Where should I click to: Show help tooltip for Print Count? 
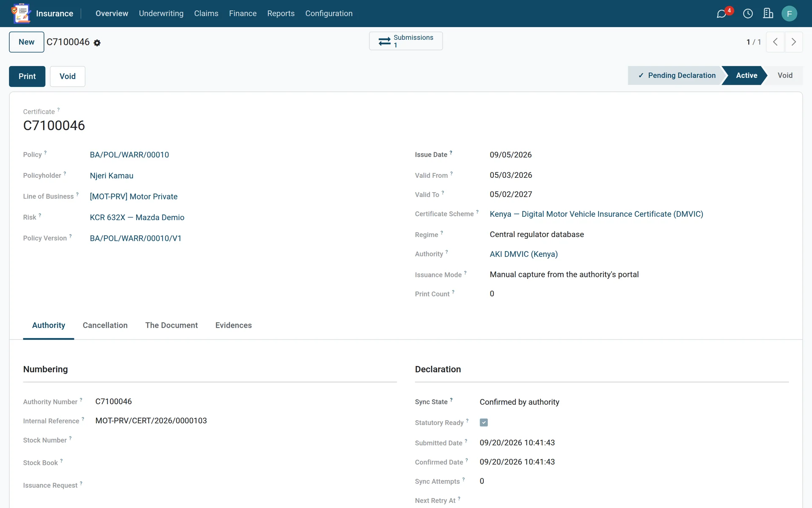tap(453, 291)
